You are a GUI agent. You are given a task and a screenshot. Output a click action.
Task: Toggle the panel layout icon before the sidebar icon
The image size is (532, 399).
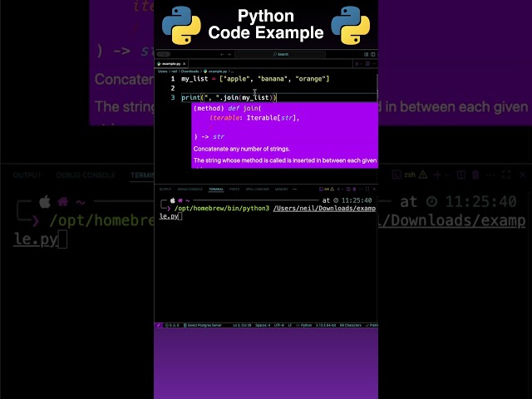pos(366,54)
